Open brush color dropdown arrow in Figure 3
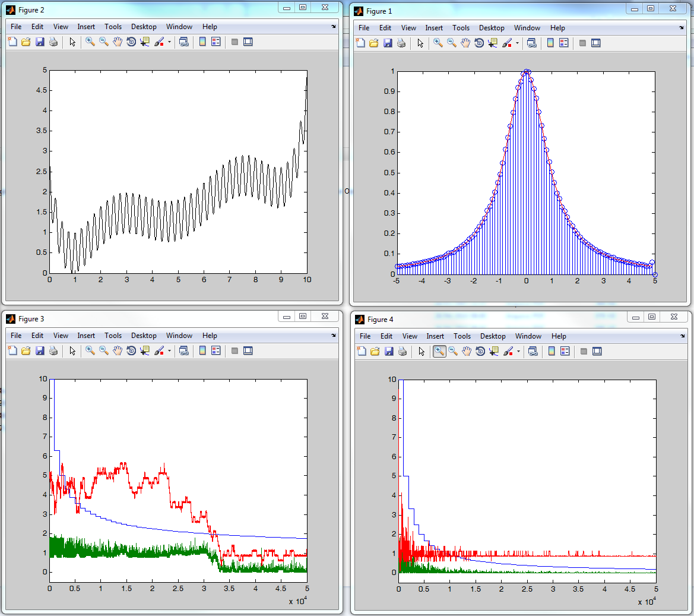This screenshot has width=694, height=616. pos(169,351)
